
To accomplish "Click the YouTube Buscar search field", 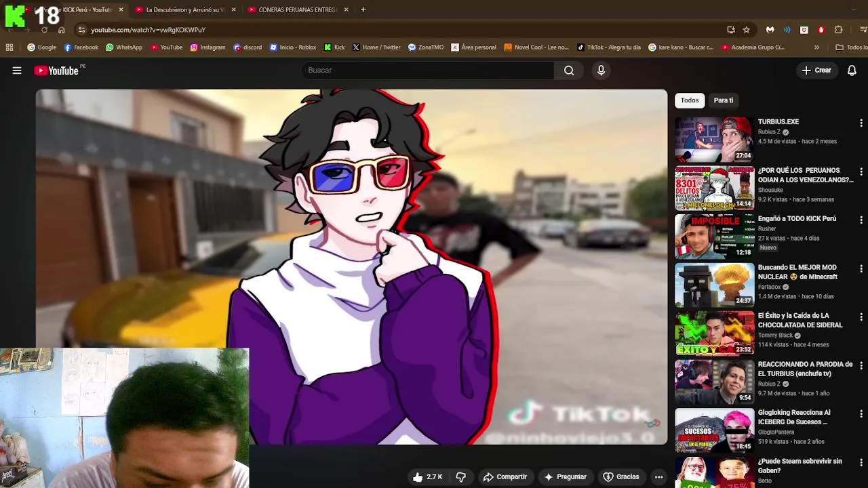I will pos(427,70).
